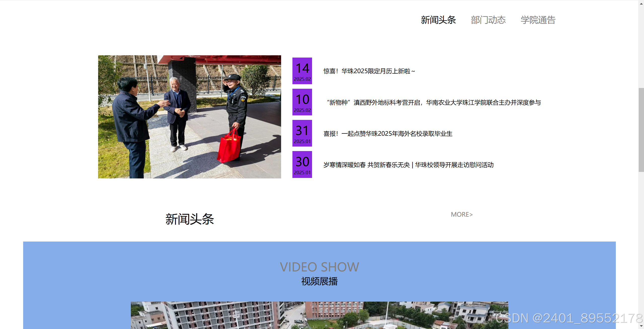644x329 pixels.
Task: Click the news photo of three men
Action: click(x=190, y=117)
